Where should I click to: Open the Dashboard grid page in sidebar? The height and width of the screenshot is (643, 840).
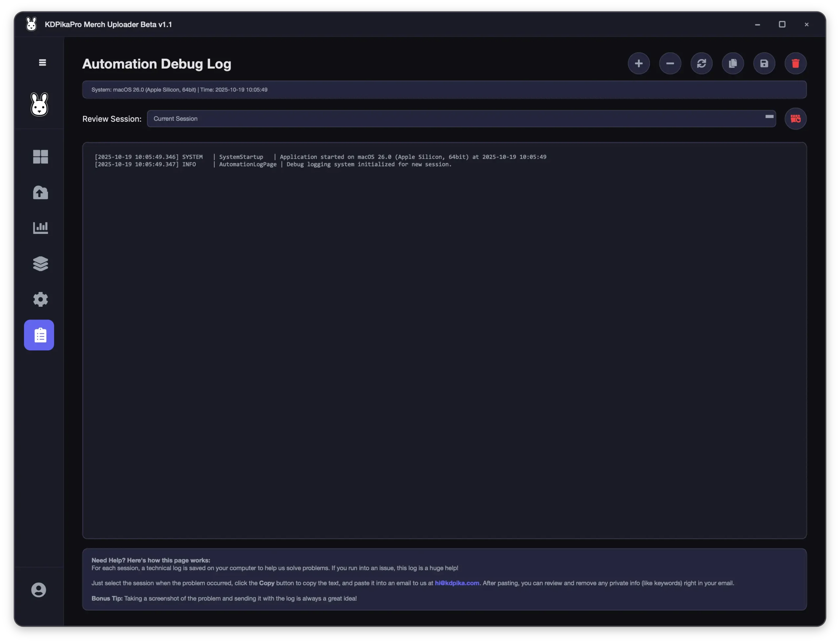[x=40, y=156]
